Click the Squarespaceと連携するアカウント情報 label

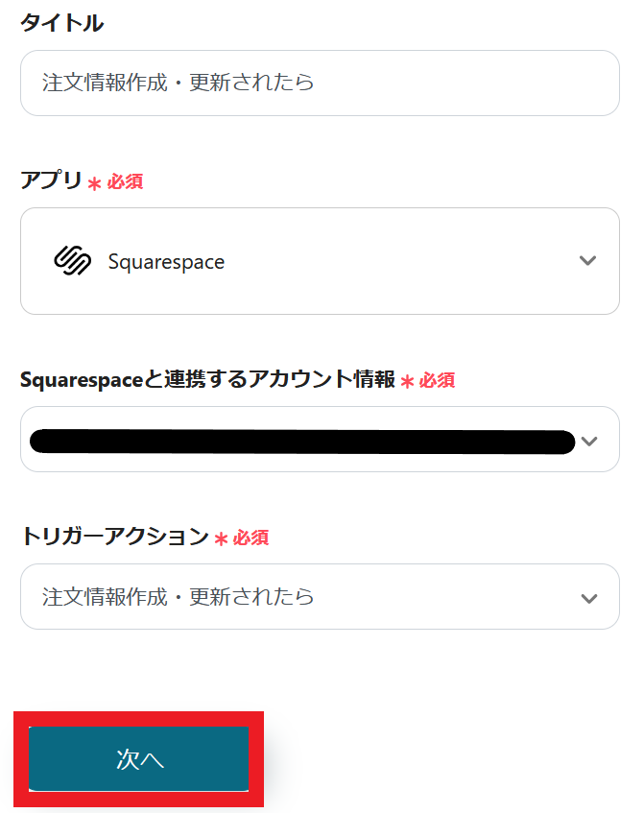(207, 380)
